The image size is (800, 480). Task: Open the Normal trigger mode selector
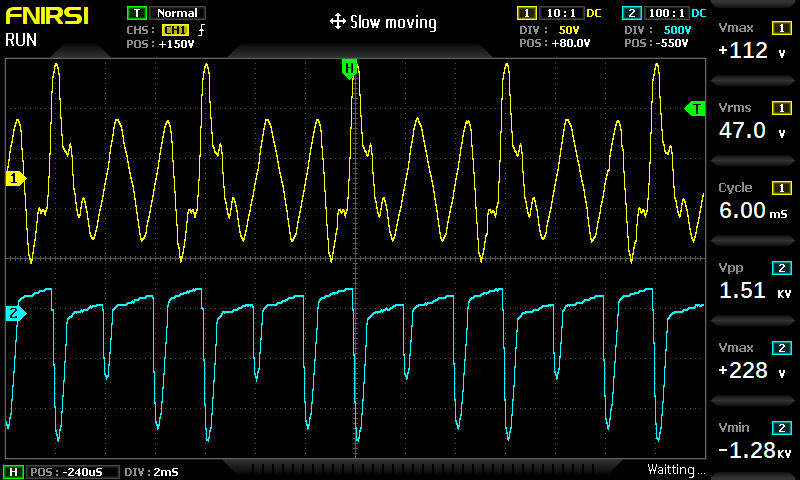point(176,13)
